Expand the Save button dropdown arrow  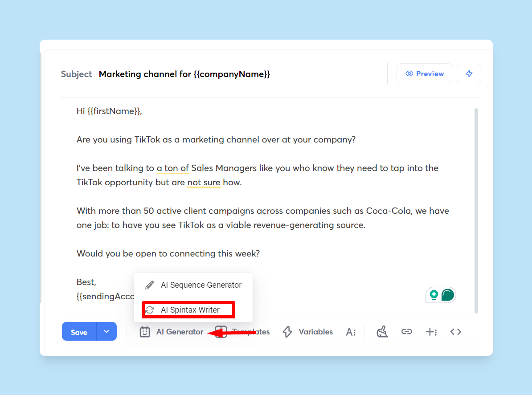[x=106, y=332]
